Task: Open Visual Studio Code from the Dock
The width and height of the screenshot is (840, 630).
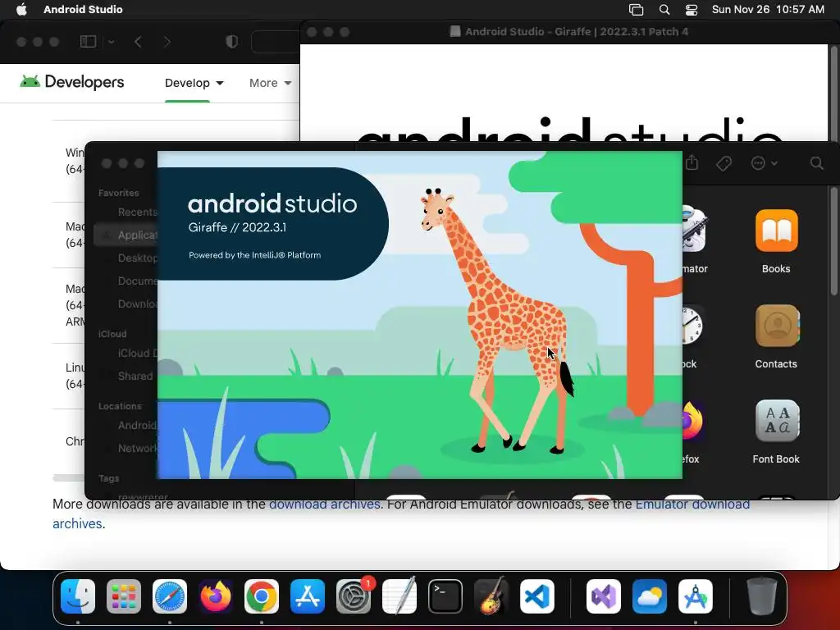Action: [x=537, y=596]
